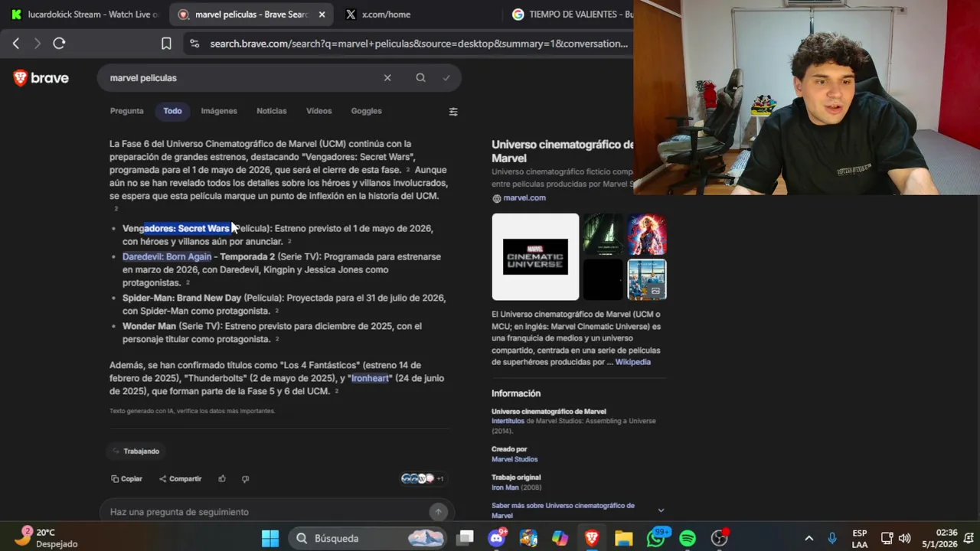Viewport: 980px width, 551px height.
Task: Like the AI answer with thumbs up
Action: coord(222,479)
